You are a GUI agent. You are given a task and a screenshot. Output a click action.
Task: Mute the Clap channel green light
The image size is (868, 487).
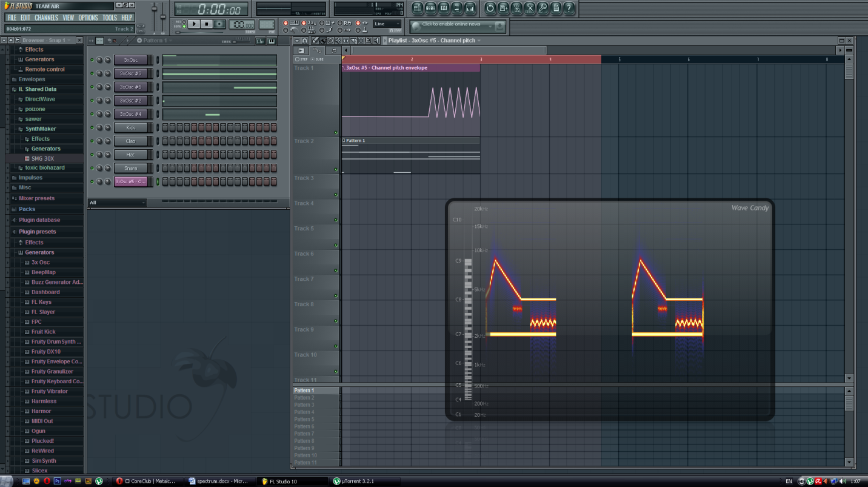coord(92,141)
